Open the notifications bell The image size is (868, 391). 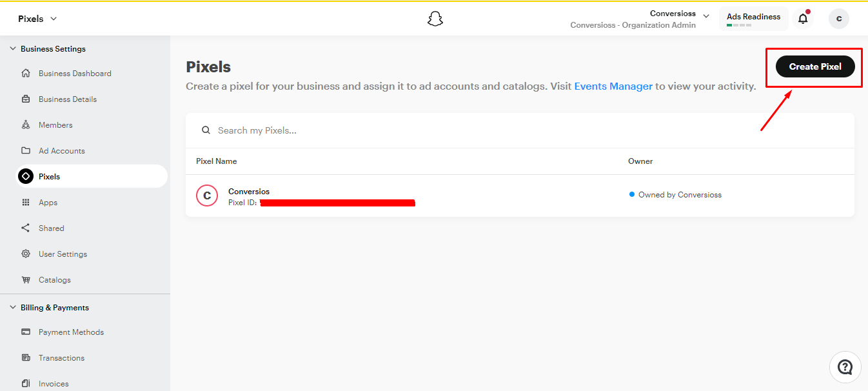coord(803,19)
